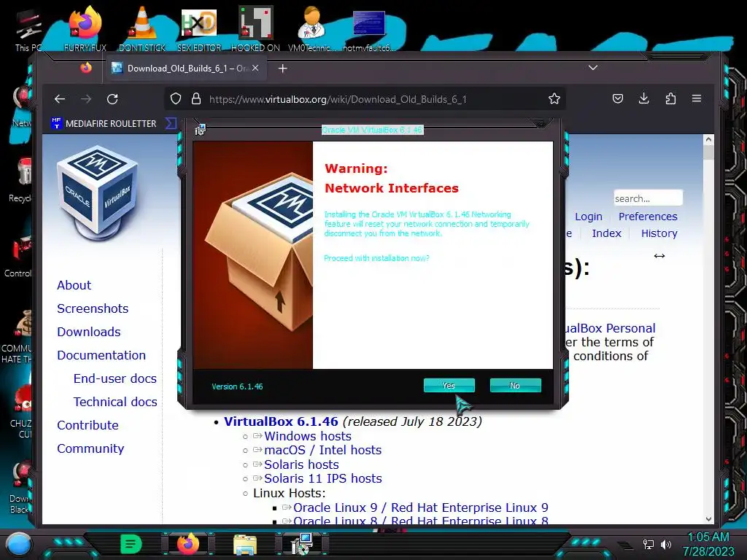Click the installer title bar icon
The width and height of the screenshot is (747, 560).
(200, 129)
